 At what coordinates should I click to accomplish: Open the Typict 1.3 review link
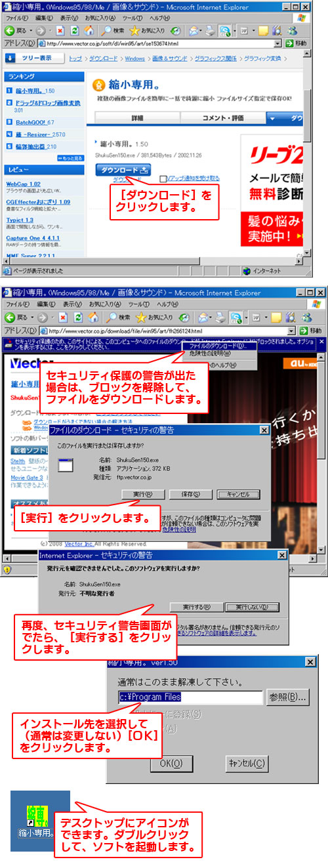coord(20,220)
